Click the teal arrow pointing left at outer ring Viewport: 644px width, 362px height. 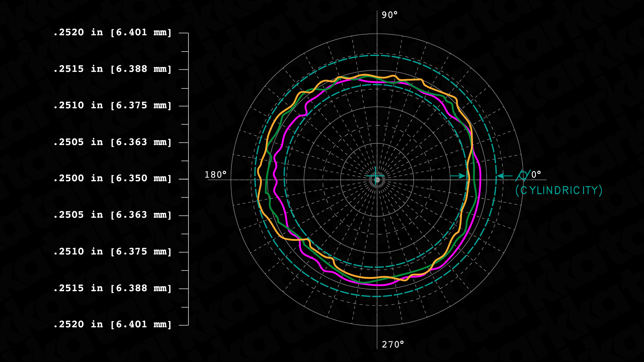[x=505, y=176]
